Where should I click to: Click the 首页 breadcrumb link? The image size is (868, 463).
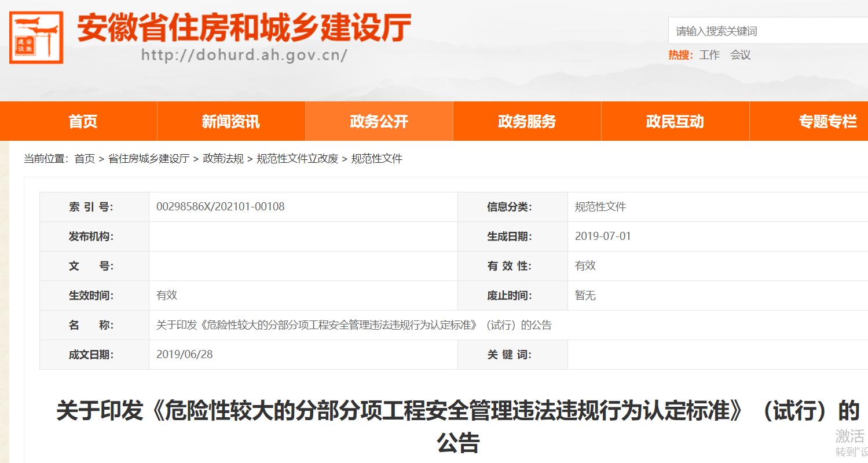[85, 159]
